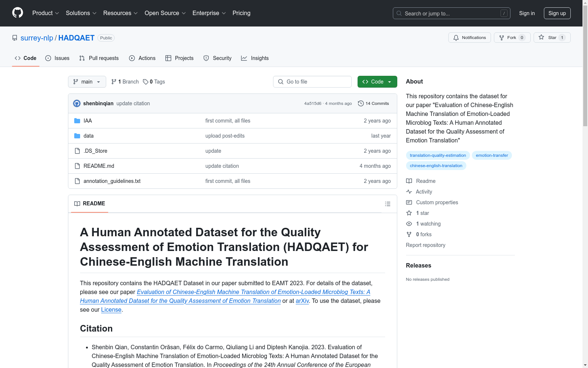
Task: Click the data folder icon
Action: pos(77,136)
